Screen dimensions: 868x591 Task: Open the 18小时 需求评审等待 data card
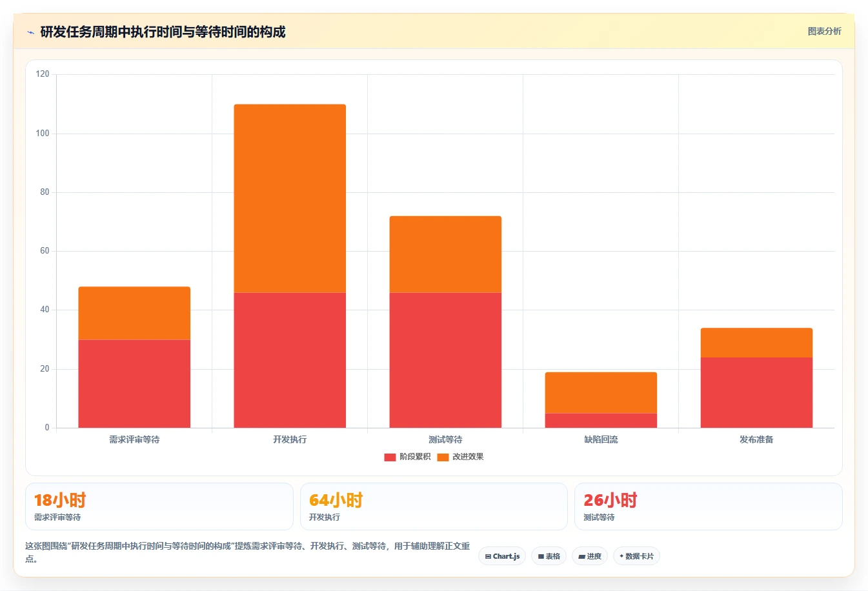159,506
